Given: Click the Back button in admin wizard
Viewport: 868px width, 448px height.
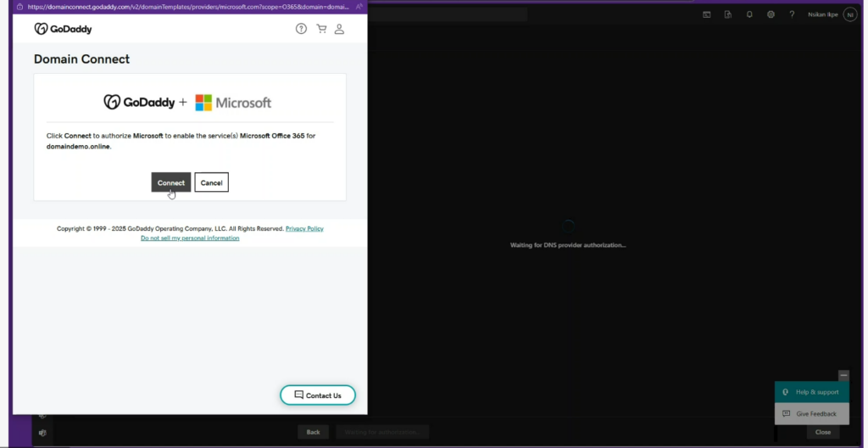Looking at the screenshot, I should [x=314, y=432].
